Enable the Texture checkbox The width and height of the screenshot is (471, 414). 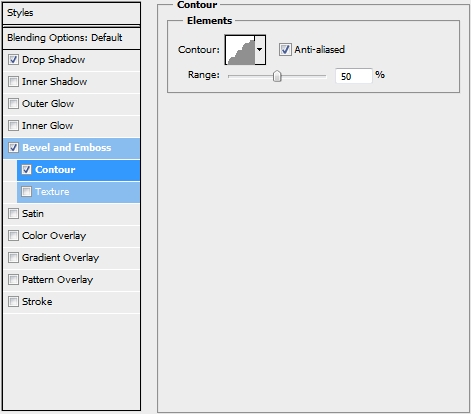click(x=26, y=192)
